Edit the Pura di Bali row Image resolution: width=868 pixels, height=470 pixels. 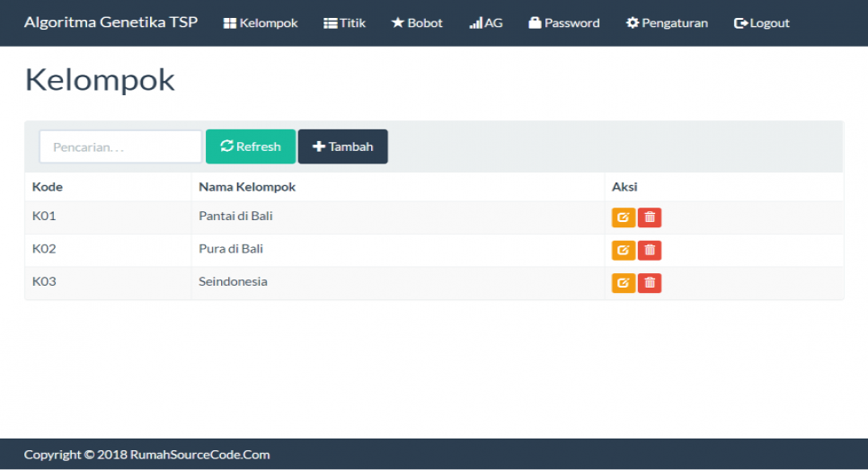(623, 251)
